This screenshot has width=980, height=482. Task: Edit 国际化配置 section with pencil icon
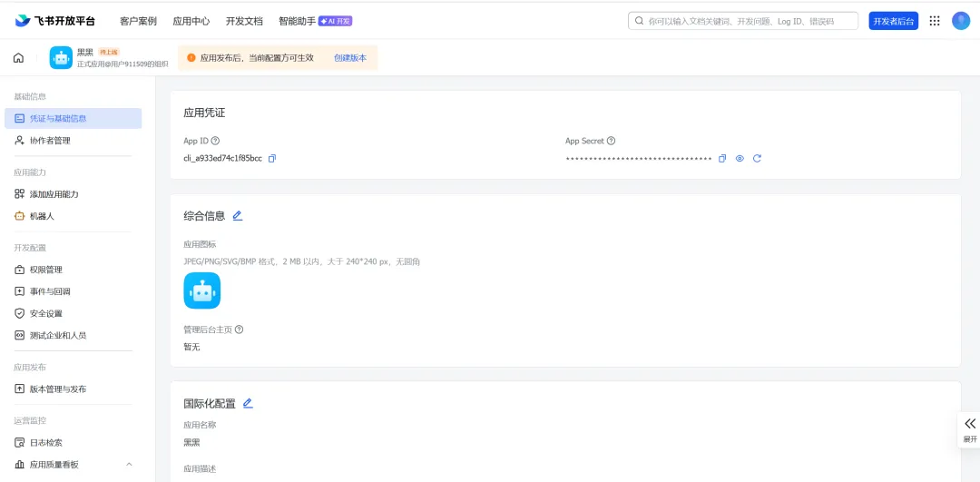pyautogui.click(x=248, y=403)
